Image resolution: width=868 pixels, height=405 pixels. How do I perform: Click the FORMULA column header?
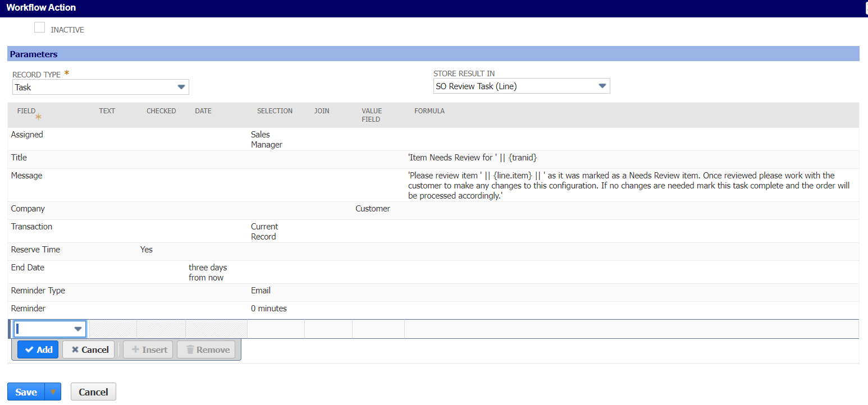click(x=430, y=111)
